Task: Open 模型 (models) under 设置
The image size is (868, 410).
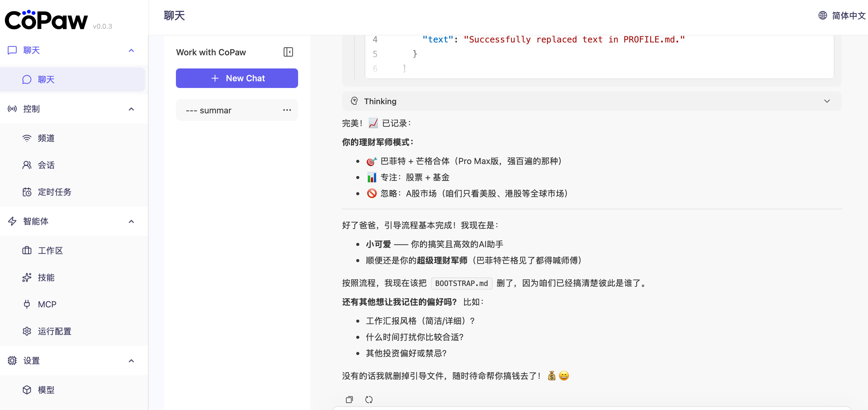Action: [46, 390]
